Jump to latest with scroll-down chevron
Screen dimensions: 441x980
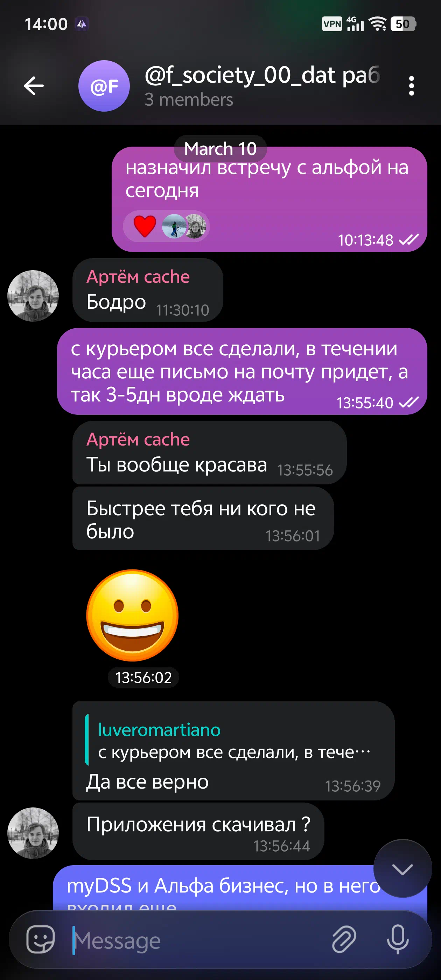[402, 869]
